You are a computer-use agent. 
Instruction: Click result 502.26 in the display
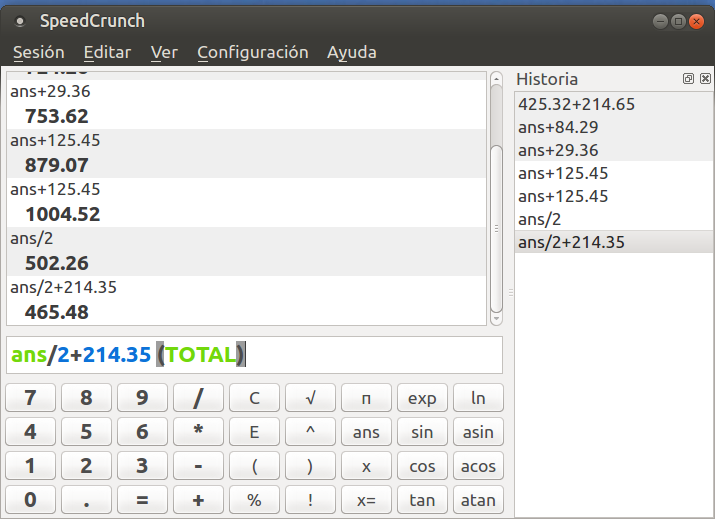pyautogui.click(x=57, y=263)
